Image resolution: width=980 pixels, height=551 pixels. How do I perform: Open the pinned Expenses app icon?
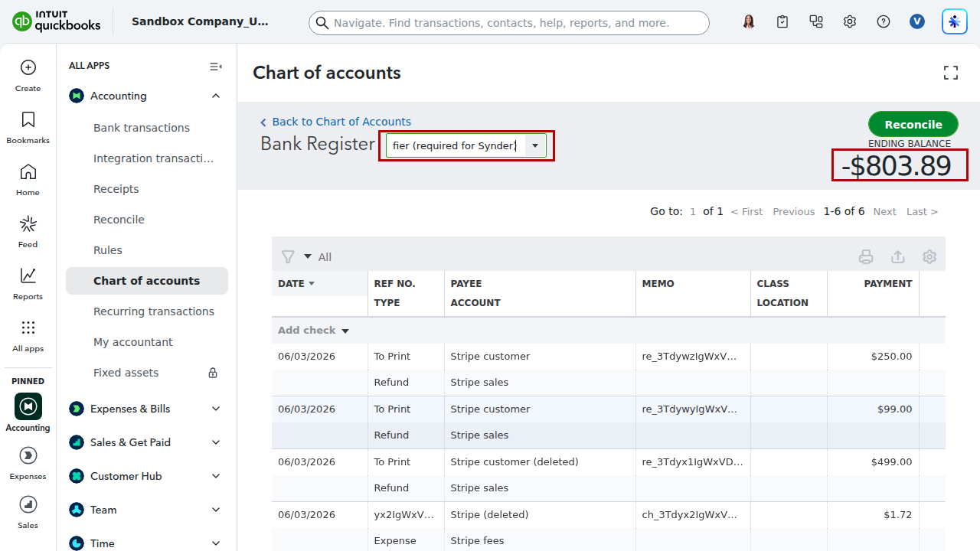(28, 456)
